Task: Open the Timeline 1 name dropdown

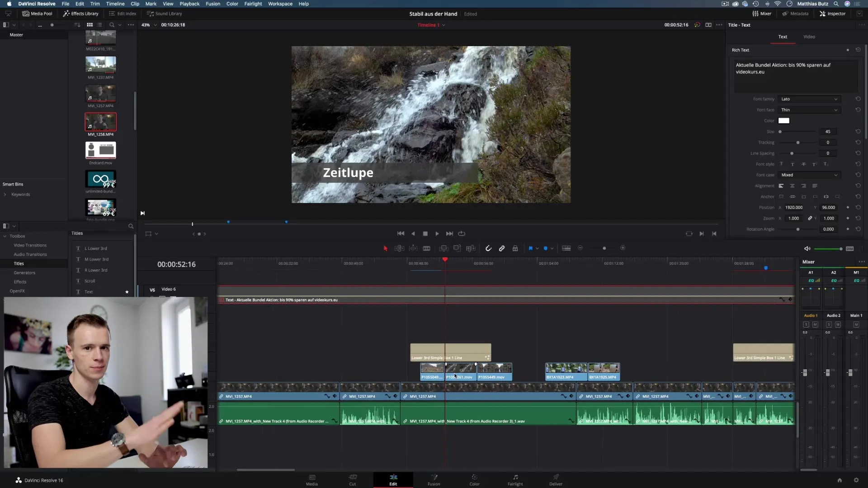Action: tap(443, 25)
